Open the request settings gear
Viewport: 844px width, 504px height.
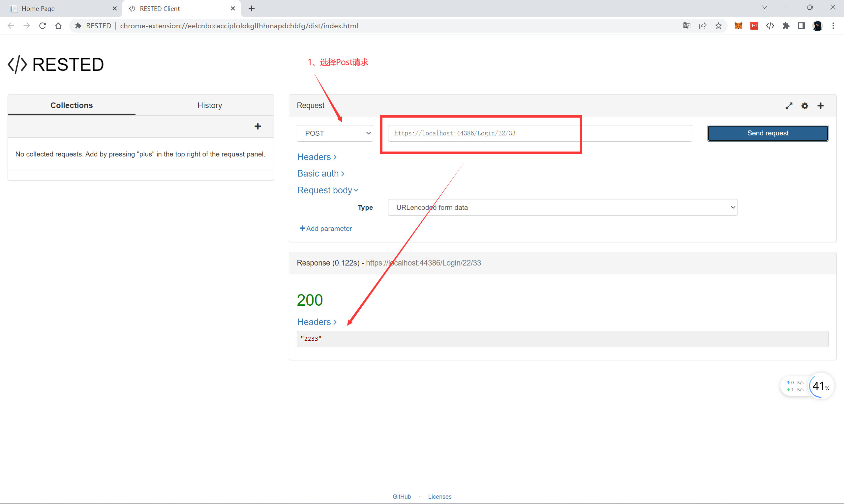click(x=804, y=106)
